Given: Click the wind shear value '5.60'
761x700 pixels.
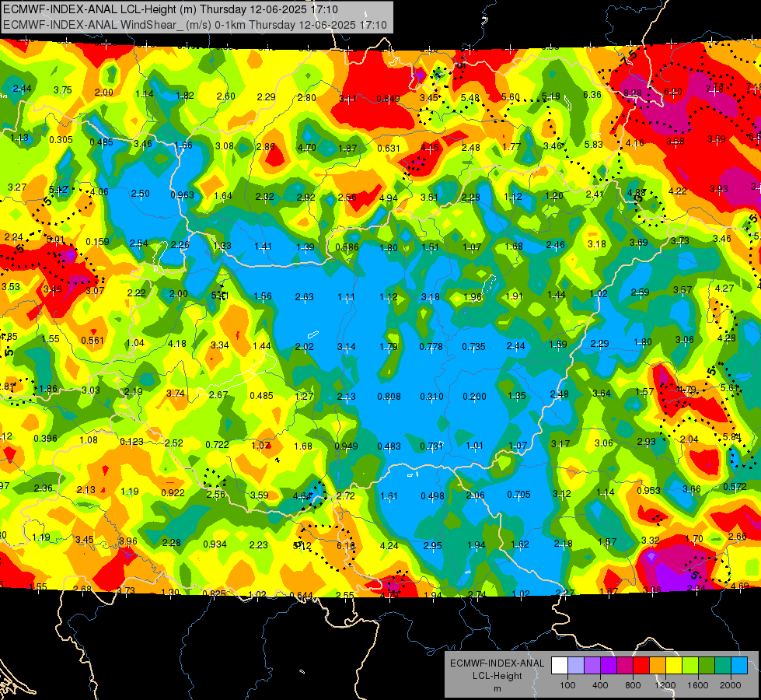Looking at the screenshot, I should tap(511, 96).
